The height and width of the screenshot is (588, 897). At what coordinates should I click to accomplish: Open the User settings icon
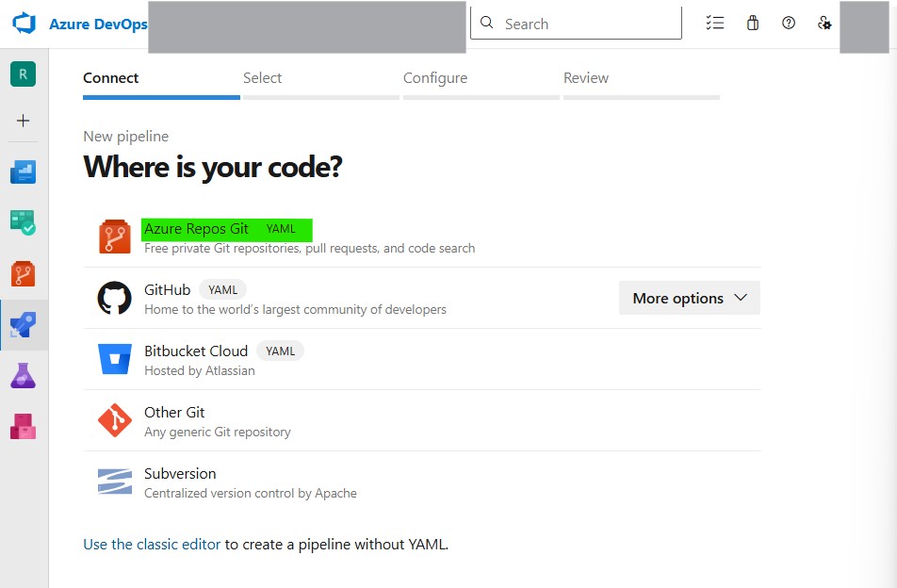point(824,23)
